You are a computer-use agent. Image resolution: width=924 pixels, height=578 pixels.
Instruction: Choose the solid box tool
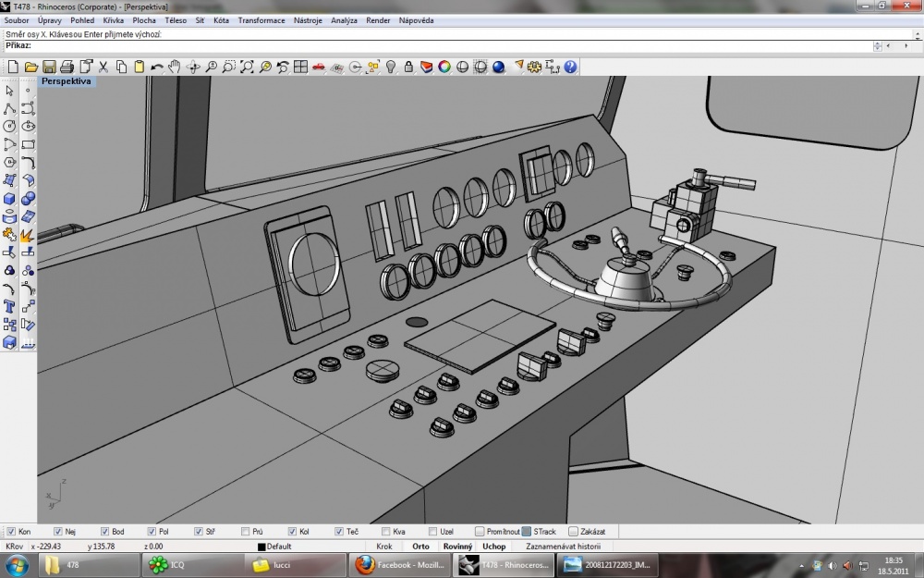[9, 199]
